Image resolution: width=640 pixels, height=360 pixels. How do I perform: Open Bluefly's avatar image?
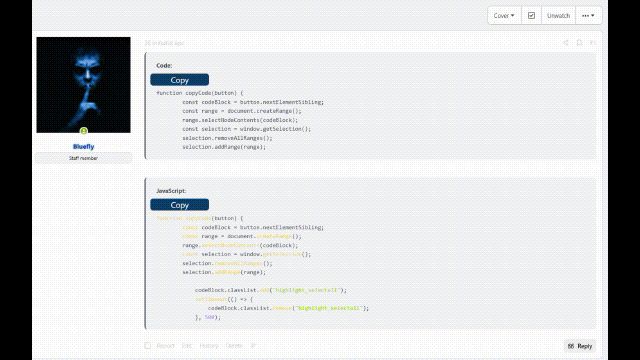pyautogui.click(x=83, y=85)
